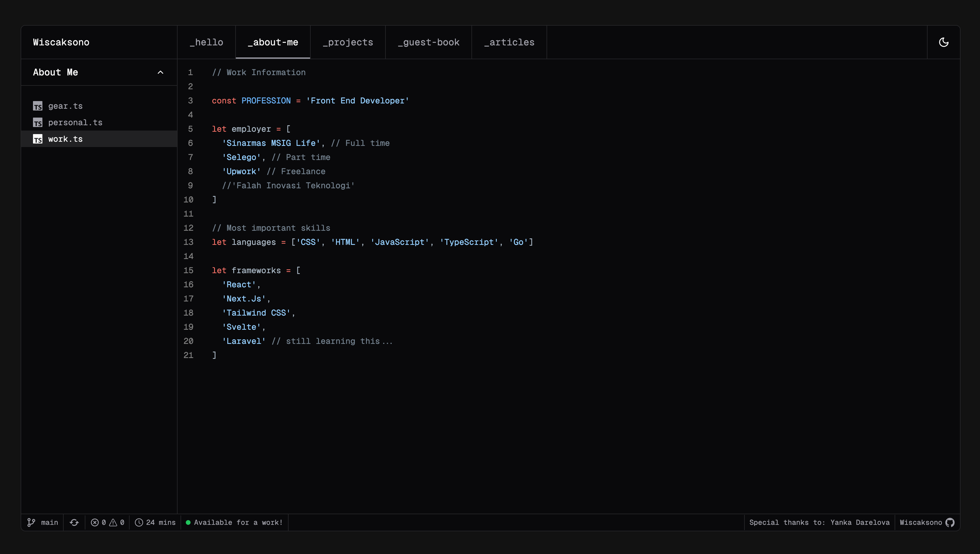Screen dimensions: 980x554
Task: Open the _articles tab
Action: click(x=509, y=42)
